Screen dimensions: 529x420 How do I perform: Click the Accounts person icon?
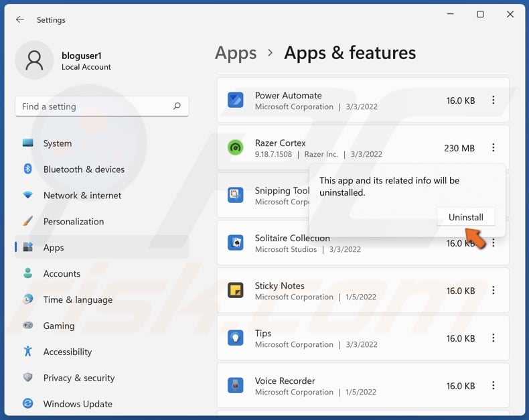27,273
